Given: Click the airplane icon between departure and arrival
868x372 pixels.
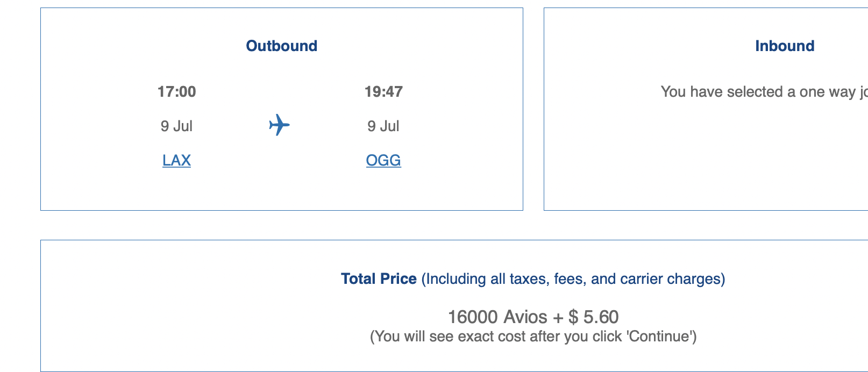Looking at the screenshot, I should coord(279,125).
